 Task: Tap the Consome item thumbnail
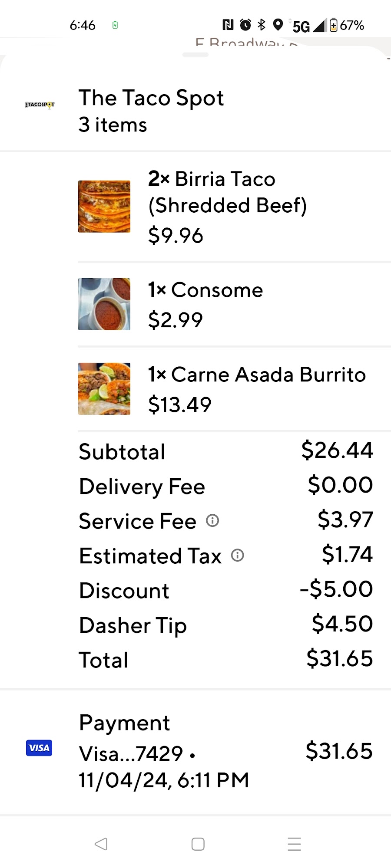104,304
